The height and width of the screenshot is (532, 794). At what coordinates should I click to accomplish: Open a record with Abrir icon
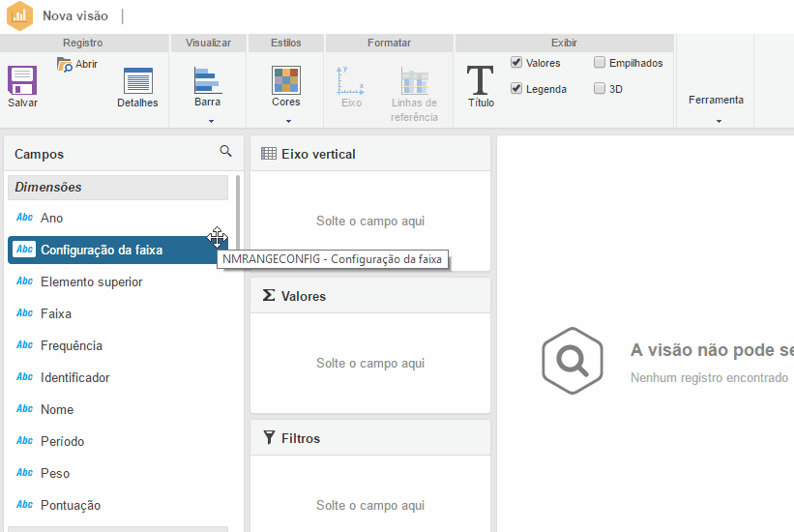(66, 65)
